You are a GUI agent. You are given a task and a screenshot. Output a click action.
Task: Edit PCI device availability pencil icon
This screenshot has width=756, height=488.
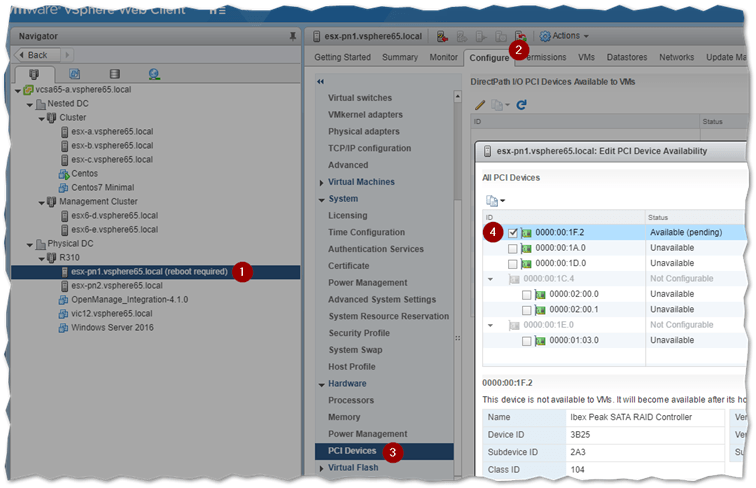pyautogui.click(x=480, y=105)
